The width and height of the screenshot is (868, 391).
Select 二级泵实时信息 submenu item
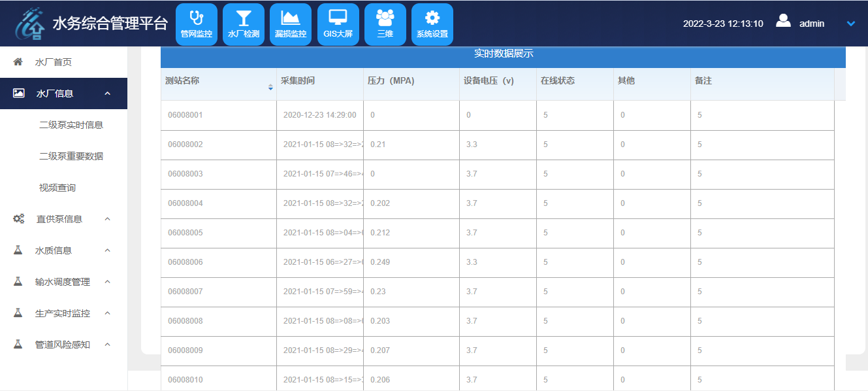point(71,125)
